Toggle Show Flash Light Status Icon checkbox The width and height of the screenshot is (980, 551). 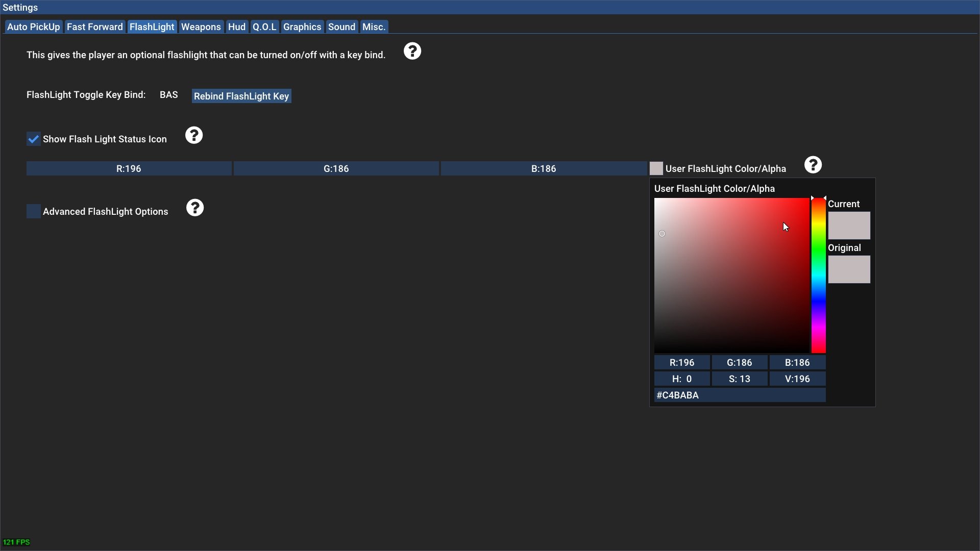(x=34, y=139)
